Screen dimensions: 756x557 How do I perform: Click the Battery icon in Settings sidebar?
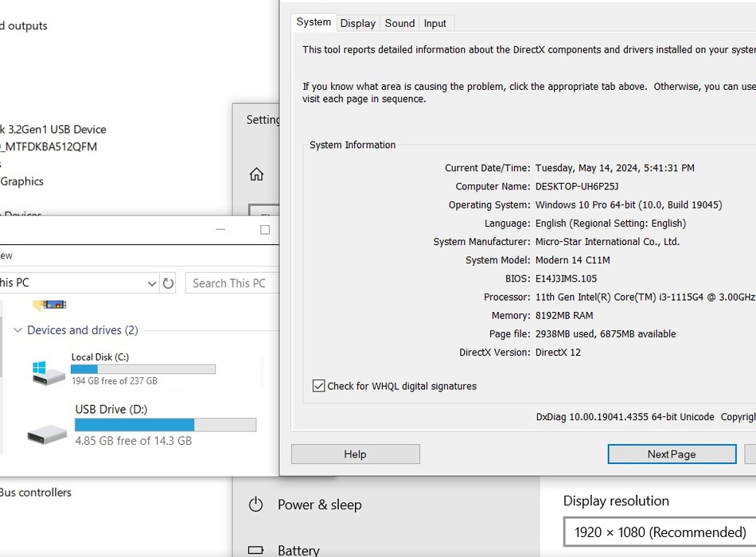(x=255, y=550)
